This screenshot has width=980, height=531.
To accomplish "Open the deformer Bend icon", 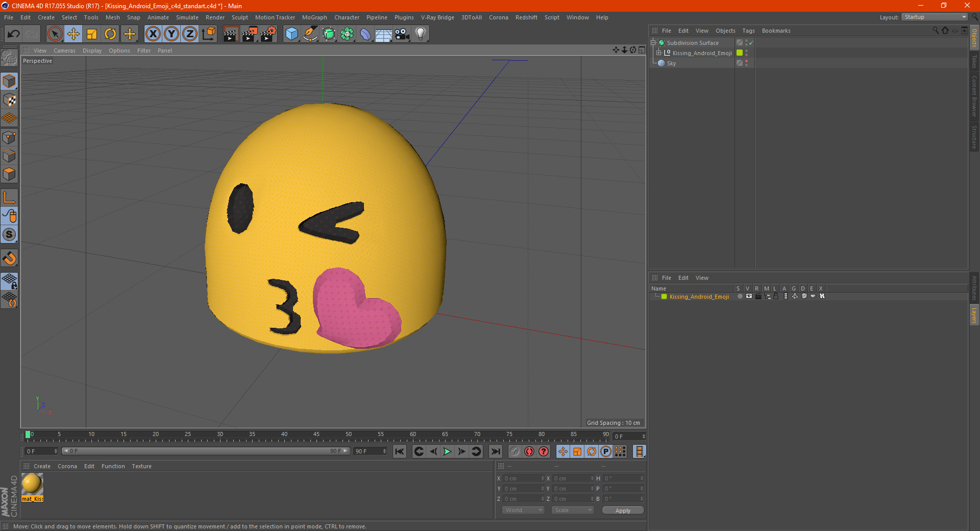I will [x=365, y=34].
